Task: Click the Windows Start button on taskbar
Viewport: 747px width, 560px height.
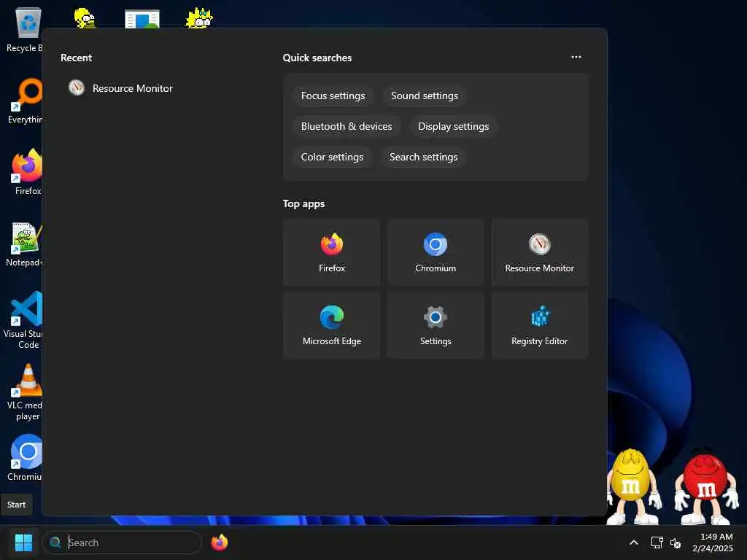Action: 23,542
